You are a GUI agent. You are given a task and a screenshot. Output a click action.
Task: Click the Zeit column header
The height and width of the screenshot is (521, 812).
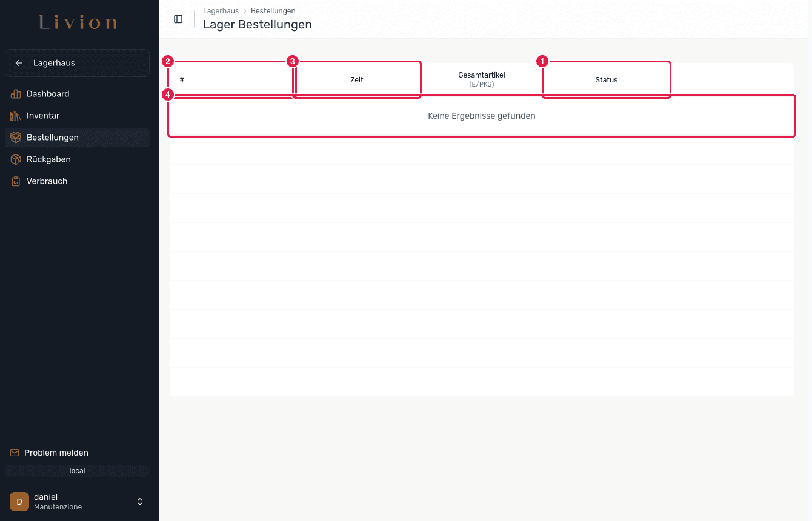click(357, 79)
